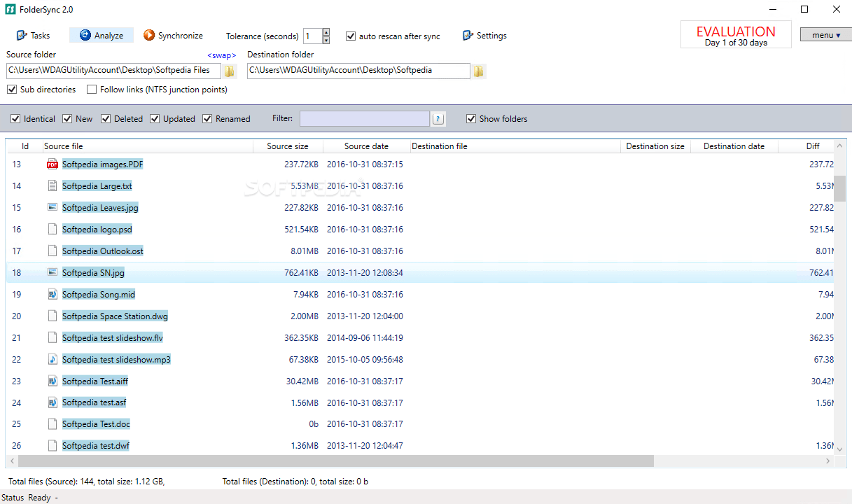
Task: Click PDF icon of Softpedia images.PDF
Action: point(53,164)
